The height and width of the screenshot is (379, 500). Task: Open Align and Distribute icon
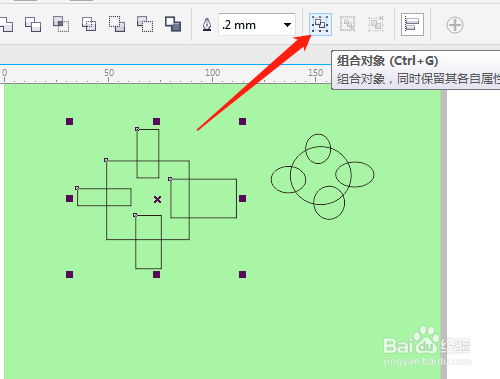(412, 24)
